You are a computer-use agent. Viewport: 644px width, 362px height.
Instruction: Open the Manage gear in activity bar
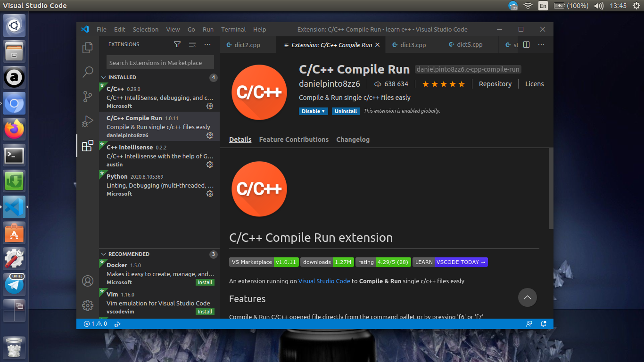pyautogui.click(x=88, y=305)
